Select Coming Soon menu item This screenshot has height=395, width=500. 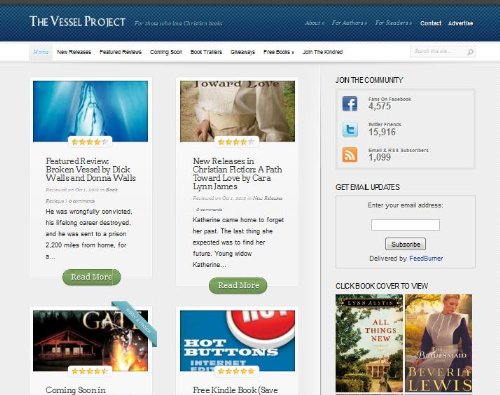166,52
